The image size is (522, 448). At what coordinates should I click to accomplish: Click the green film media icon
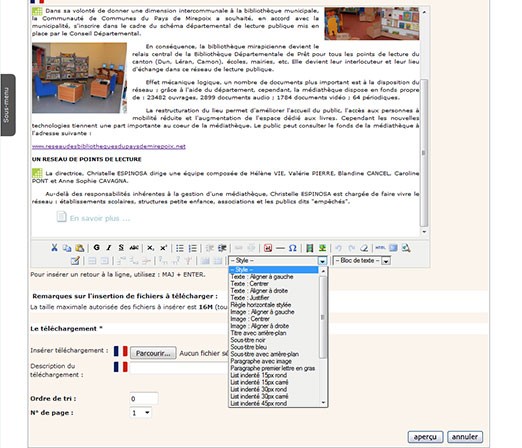pos(310,248)
